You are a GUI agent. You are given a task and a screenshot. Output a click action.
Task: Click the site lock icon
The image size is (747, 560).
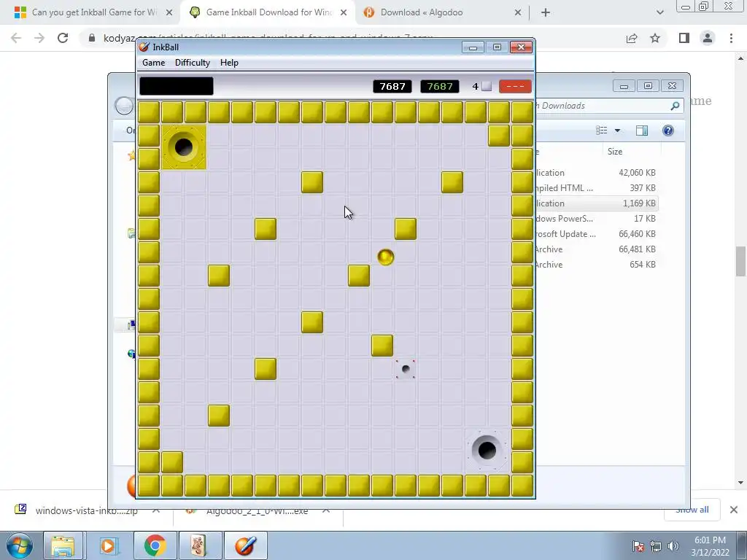[x=91, y=38]
